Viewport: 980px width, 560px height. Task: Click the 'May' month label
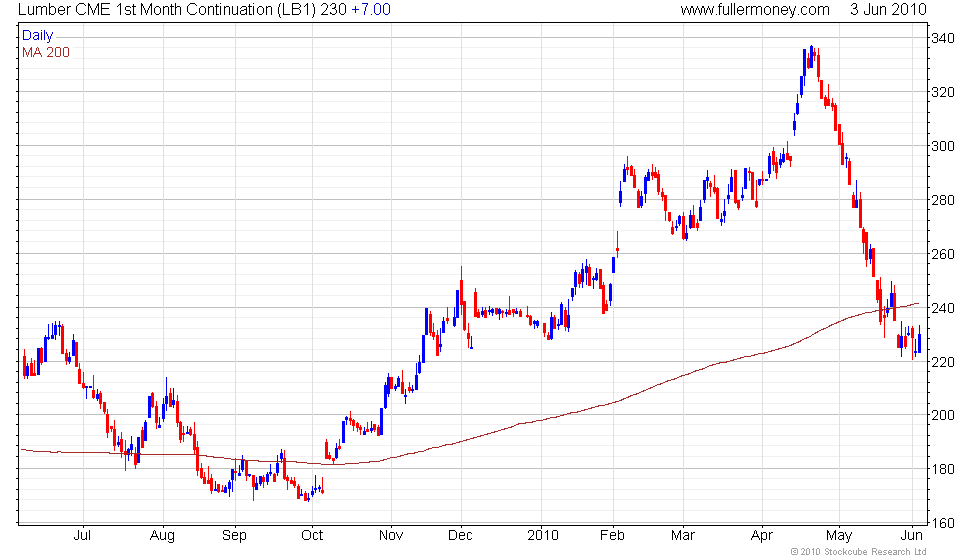tap(839, 536)
